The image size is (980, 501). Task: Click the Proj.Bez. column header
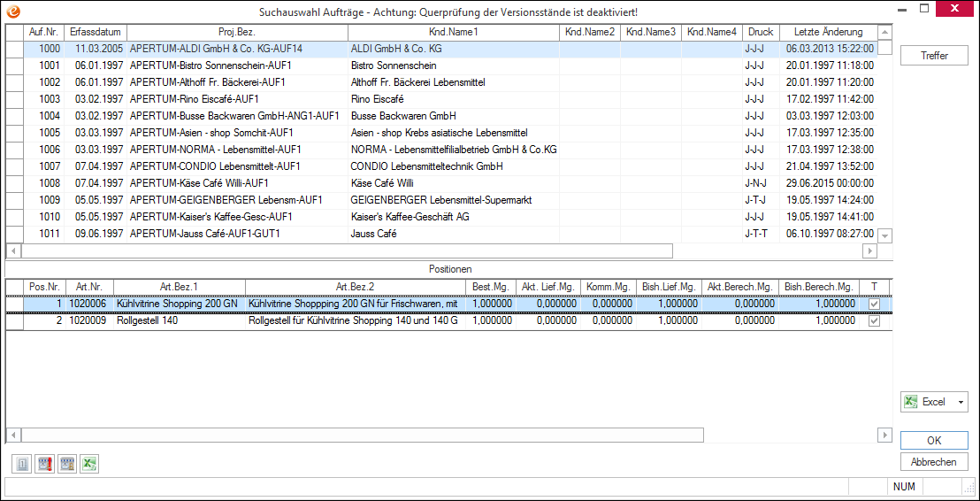238,32
